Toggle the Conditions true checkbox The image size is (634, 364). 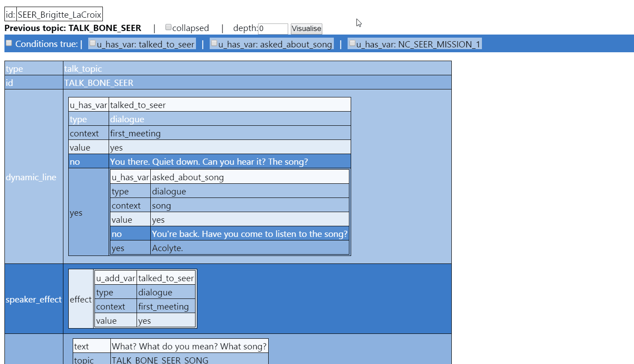coord(9,43)
